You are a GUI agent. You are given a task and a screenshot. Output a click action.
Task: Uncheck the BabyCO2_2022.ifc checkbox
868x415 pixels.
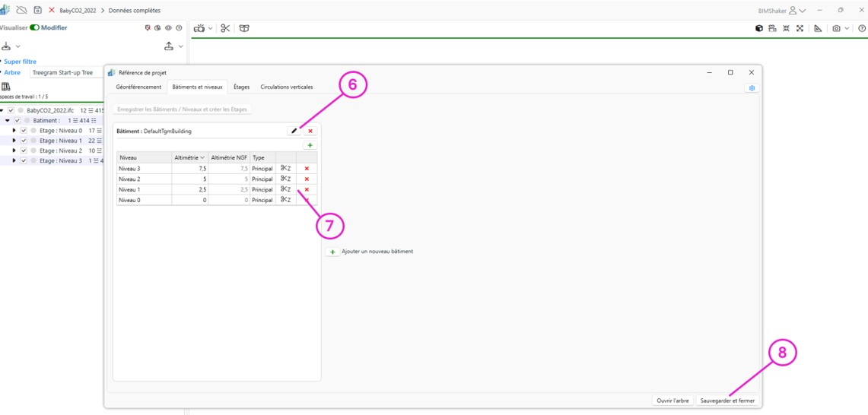pos(11,110)
